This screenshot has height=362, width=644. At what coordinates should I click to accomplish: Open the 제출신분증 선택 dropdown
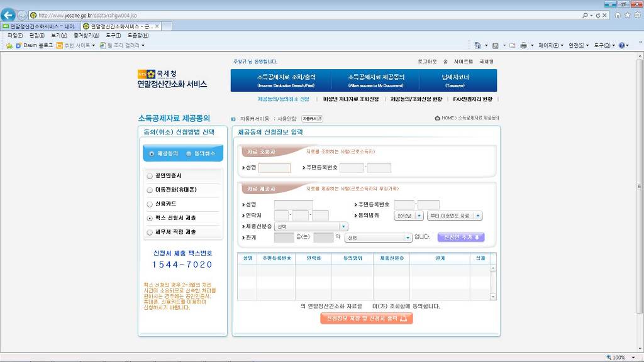pyautogui.click(x=311, y=226)
